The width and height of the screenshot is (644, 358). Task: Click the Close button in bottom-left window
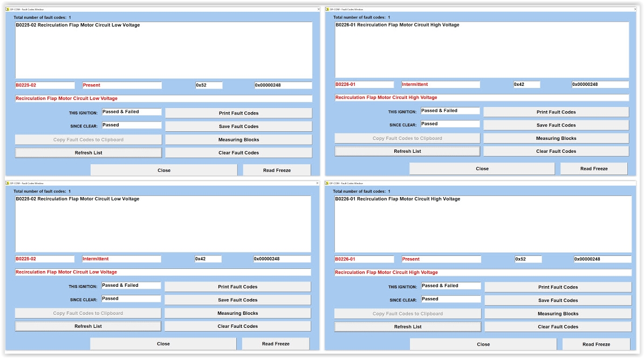pos(163,344)
